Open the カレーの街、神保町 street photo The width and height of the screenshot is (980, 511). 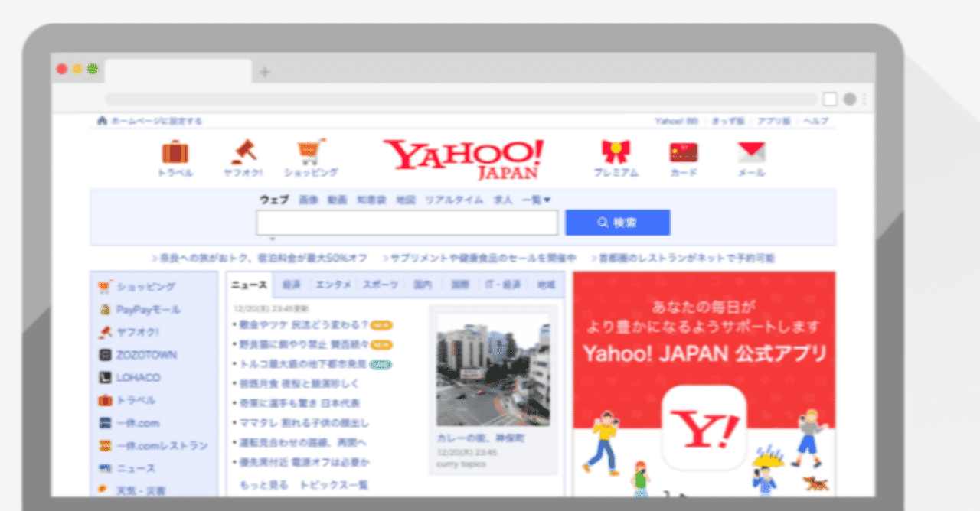[x=492, y=369]
